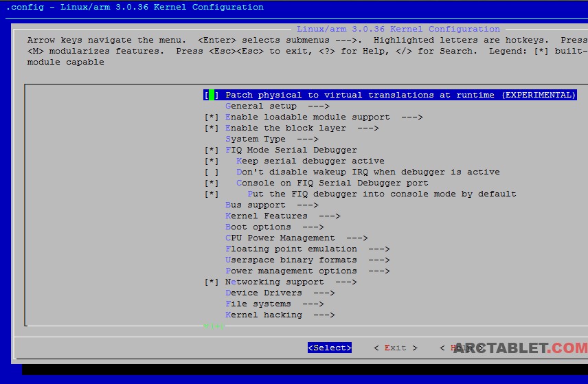Expand Userspace binary formats submenu arrow
Screen dimensions: 588x384
[379, 260]
